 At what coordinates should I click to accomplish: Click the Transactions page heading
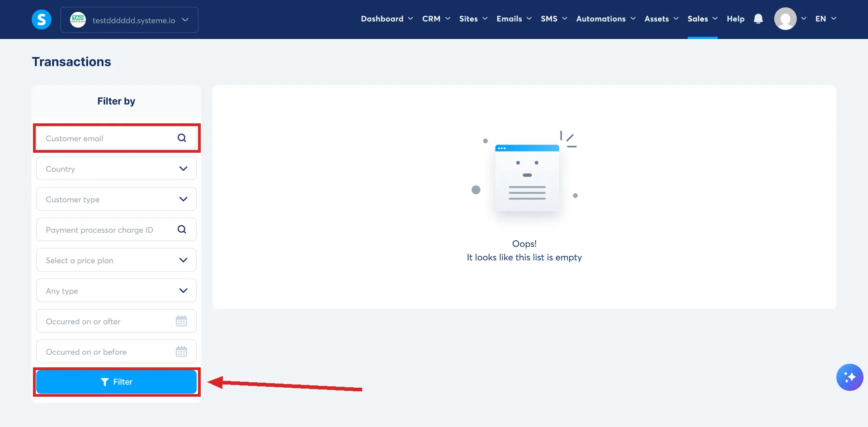[71, 62]
